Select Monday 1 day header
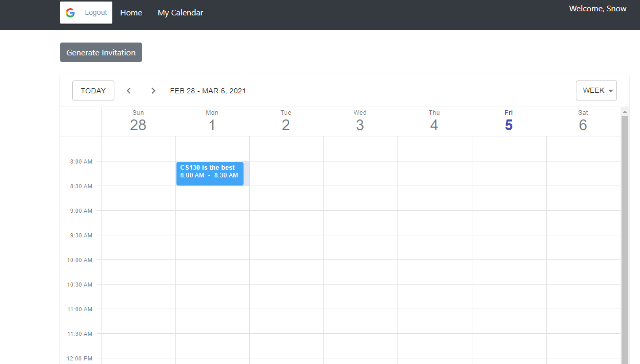This screenshot has width=640, height=364. point(212,122)
